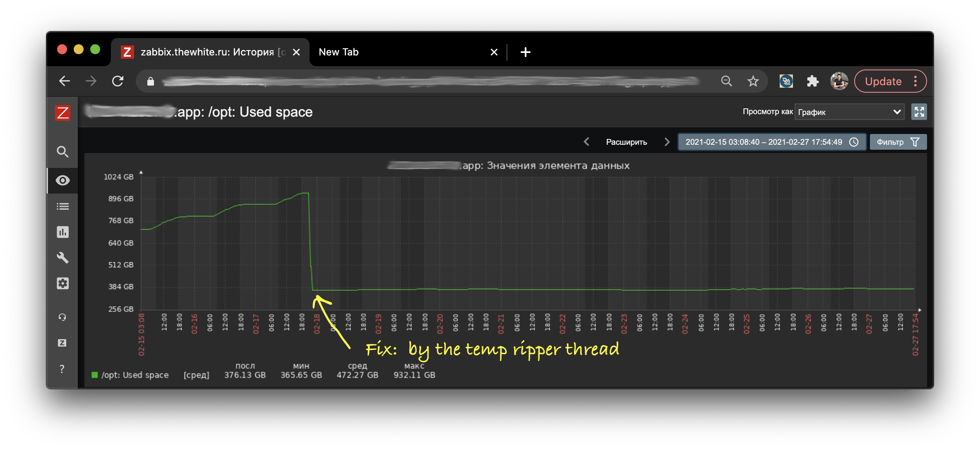
Task: Open the График view dropdown
Action: tap(849, 112)
